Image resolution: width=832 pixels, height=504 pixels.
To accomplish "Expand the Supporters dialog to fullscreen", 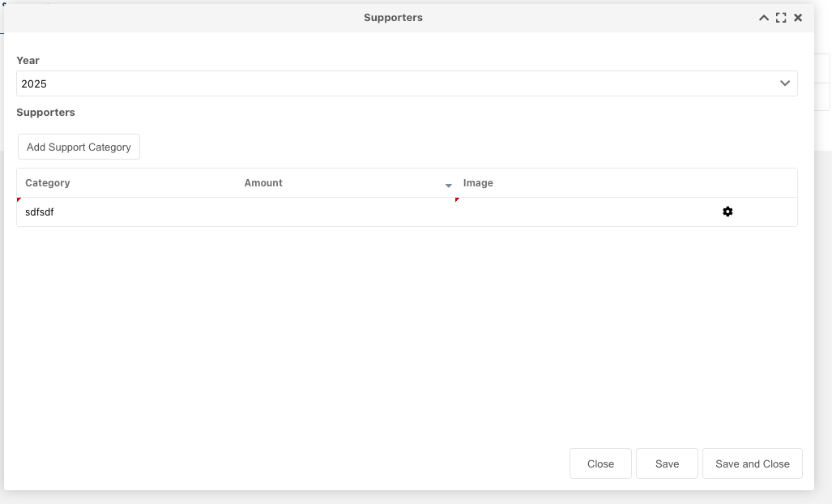I will (781, 18).
